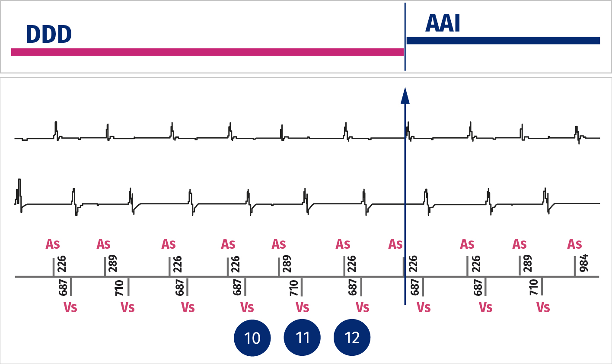This screenshot has width=612, height=364.
Task: Click the navy AAI mode bar
Action: [503, 41]
